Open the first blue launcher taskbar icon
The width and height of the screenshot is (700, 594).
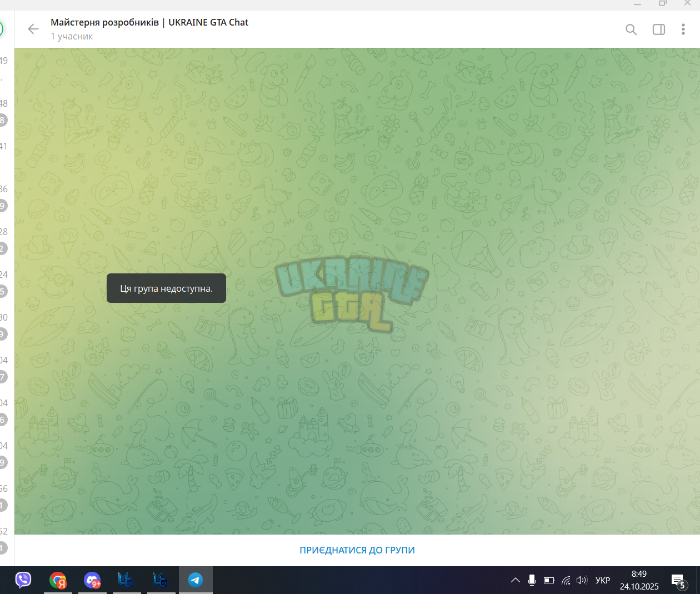tap(127, 580)
